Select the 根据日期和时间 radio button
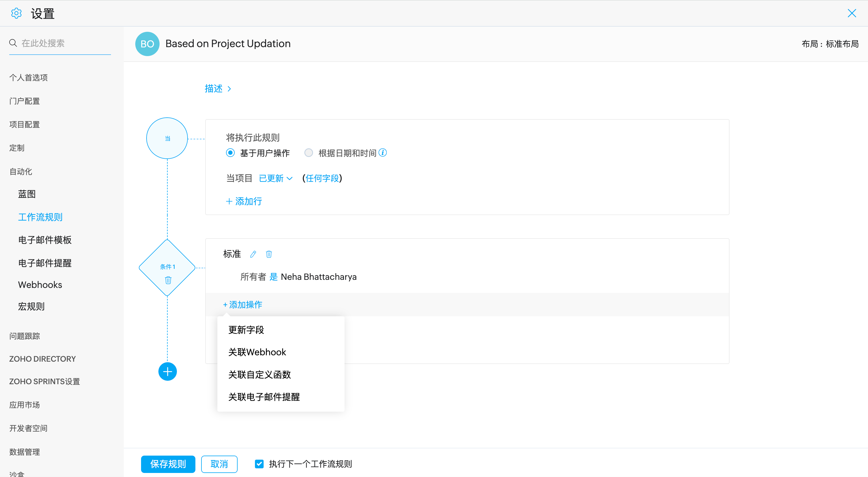 tap(308, 153)
